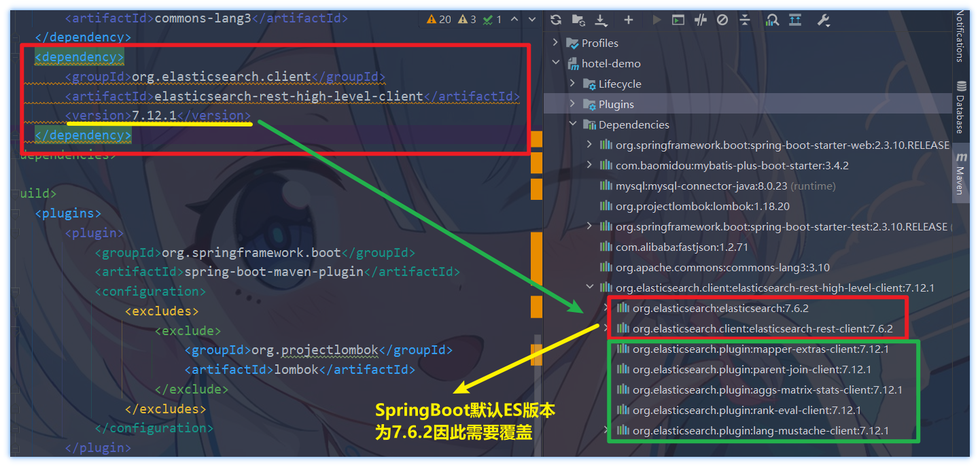
Task: Expand the Profiles node
Action: pyautogui.click(x=555, y=43)
